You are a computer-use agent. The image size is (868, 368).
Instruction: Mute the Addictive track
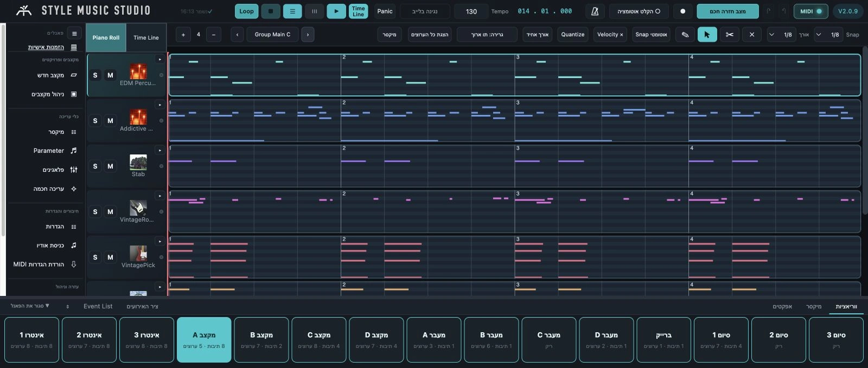tap(110, 121)
